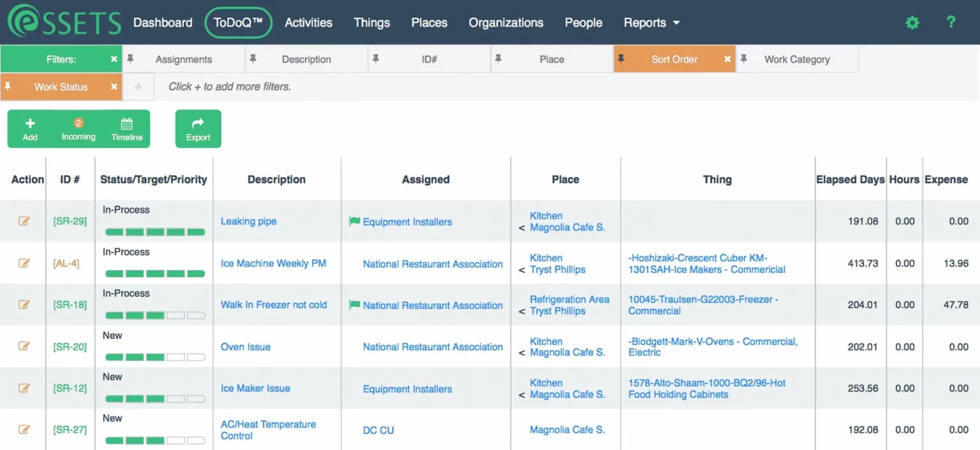Navigate to Places
Viewport: 980px width, 450px height.
click(429, 23)
